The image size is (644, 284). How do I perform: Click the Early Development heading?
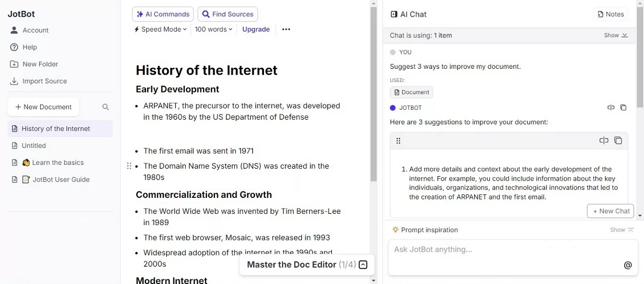click(x=177, y=89)
